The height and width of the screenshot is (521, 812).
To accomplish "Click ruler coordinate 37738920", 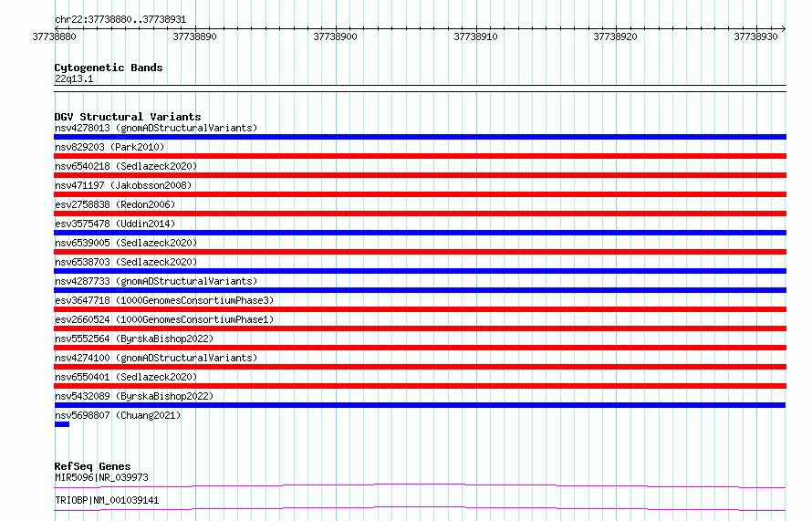I will (x=615, y=36).
